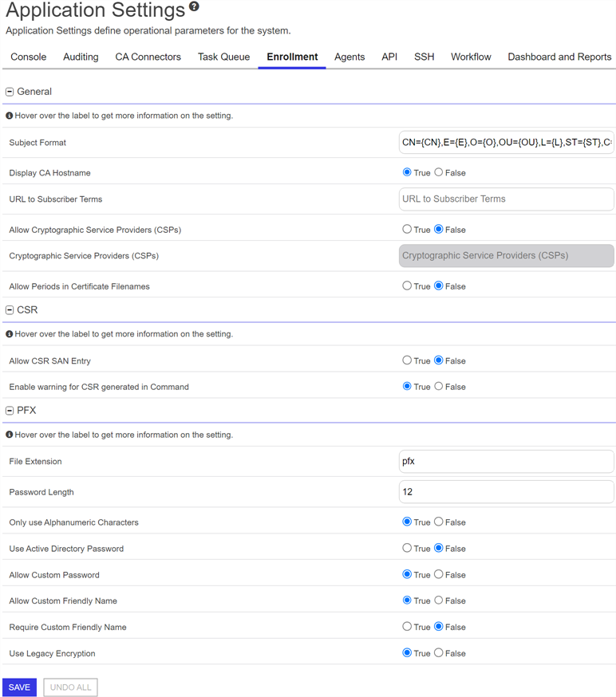Switch to the CA Connectors tab
The image size is (616, 697).
pyautogui.click(x=148, y=57)
